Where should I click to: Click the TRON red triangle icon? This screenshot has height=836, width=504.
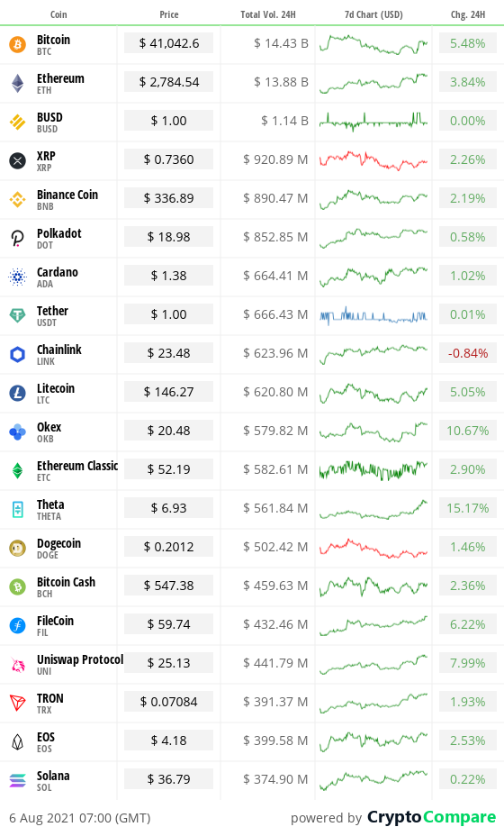pos(18,702)
